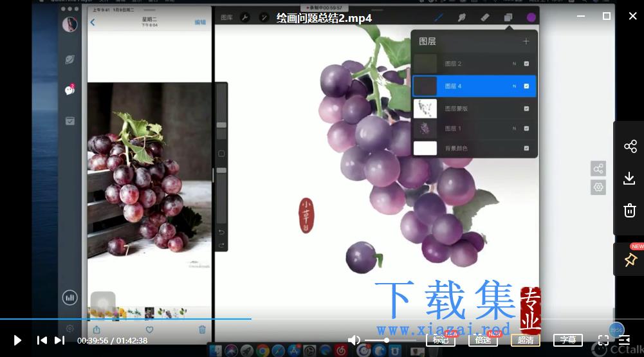Click the square modify button in sidebar
This screenshot has width=644, height=357.
[x=221, y=154]
